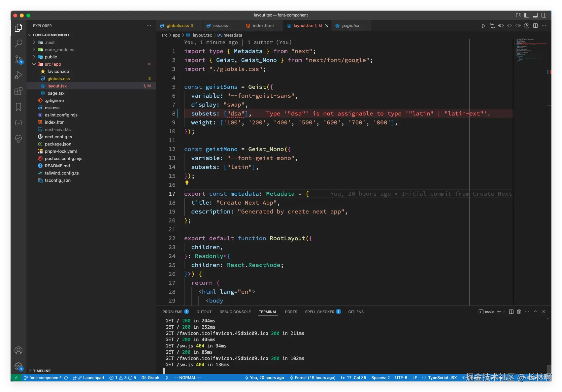Kill terminal with the trash icon
This screenshot has height=392, width=562.
coord(519,312)
